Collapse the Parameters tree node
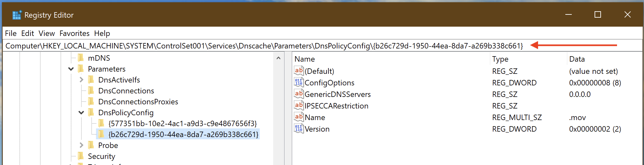644x165 pixels. tap(71, 69)
